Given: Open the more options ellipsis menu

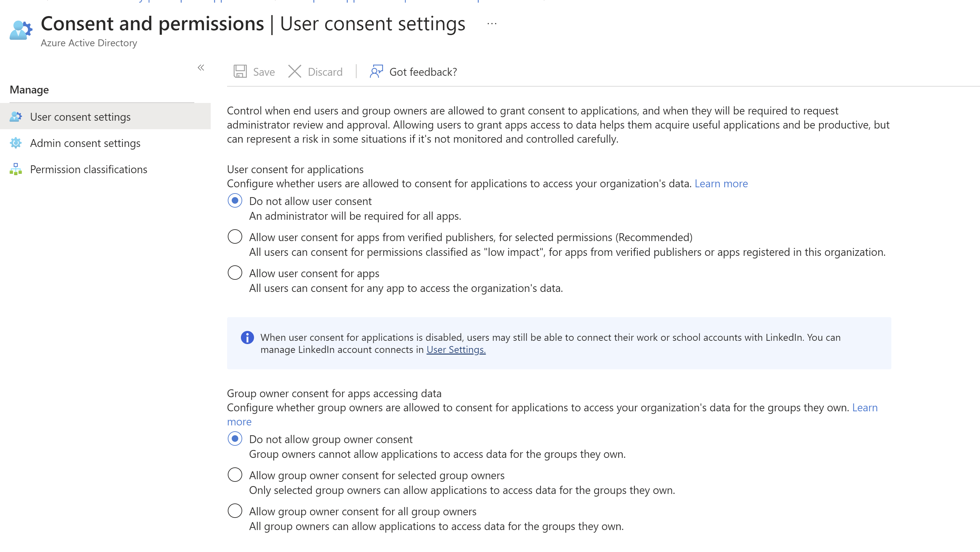Looking at the screenshot, I should coord(492,24).
